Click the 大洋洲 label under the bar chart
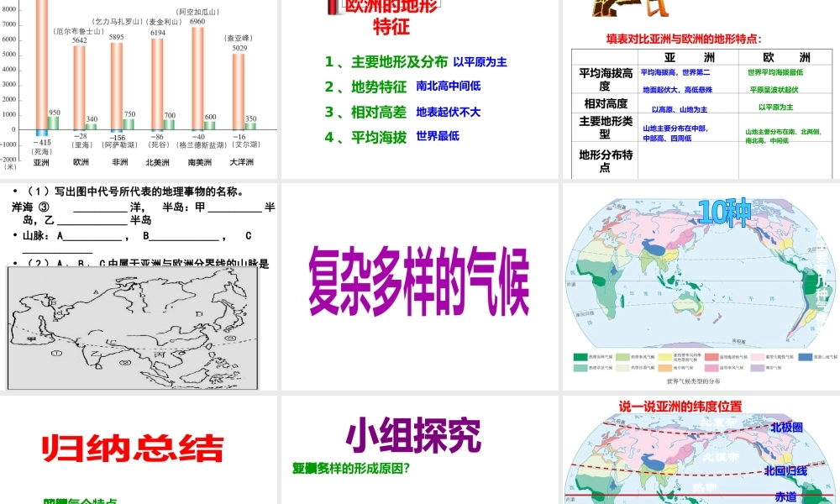 242,162
